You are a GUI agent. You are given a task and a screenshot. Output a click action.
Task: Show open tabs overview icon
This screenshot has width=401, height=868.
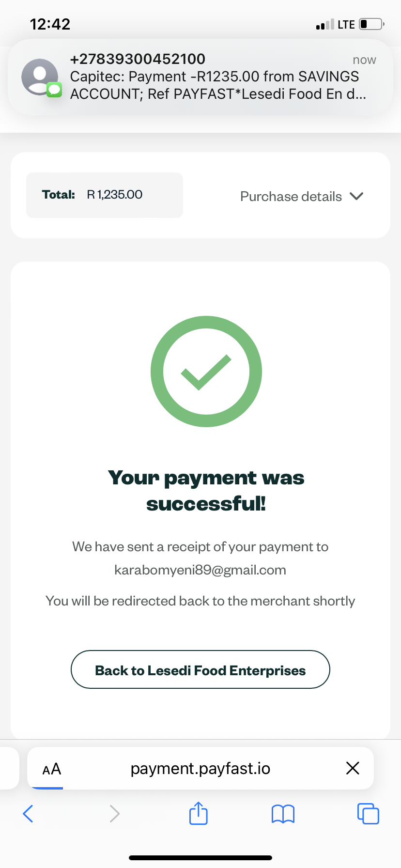point(368,813)
